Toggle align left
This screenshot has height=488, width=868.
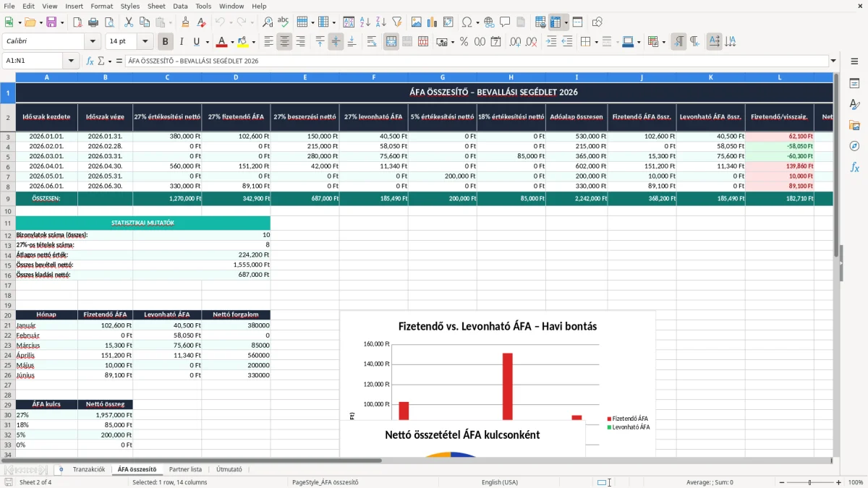click(268, 42)
